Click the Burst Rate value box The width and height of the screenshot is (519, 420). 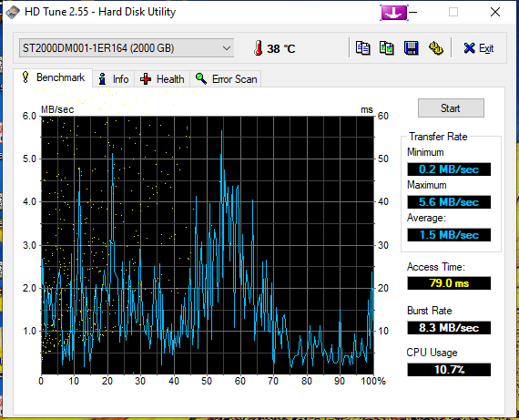(x=449, y=328)
